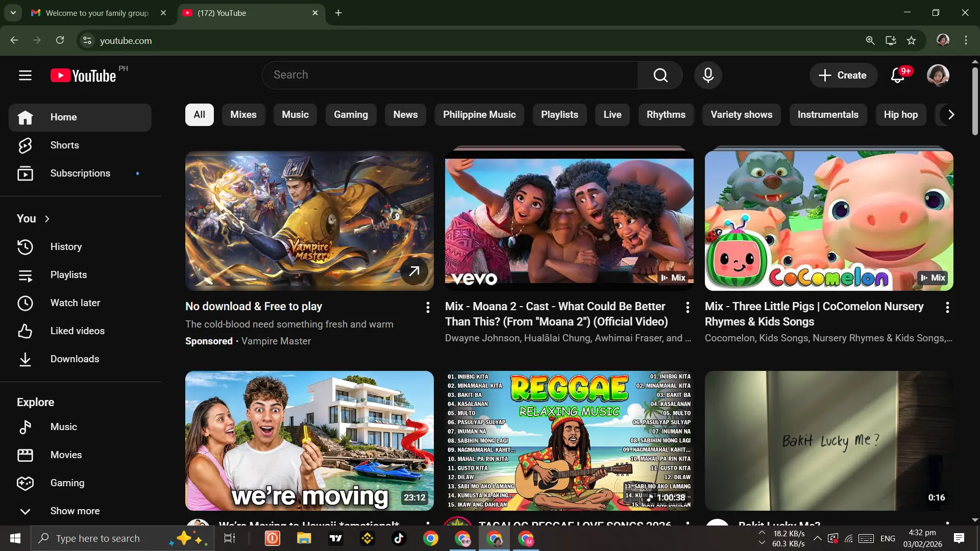Switch to the Gmail family group tab

tap(97, 13)
